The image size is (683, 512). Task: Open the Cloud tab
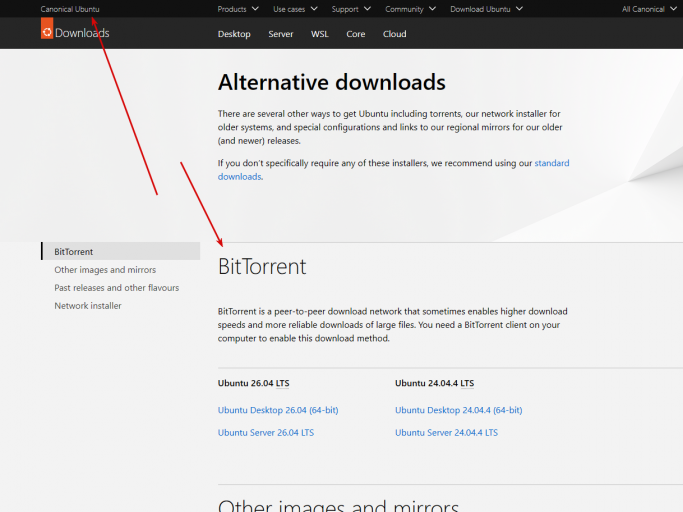[x=395, y=34]
